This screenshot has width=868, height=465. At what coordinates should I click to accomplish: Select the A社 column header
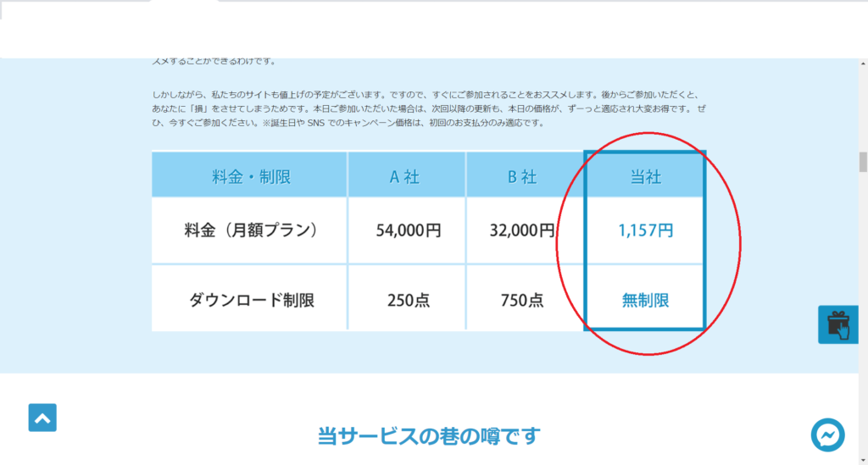[407, 176]
